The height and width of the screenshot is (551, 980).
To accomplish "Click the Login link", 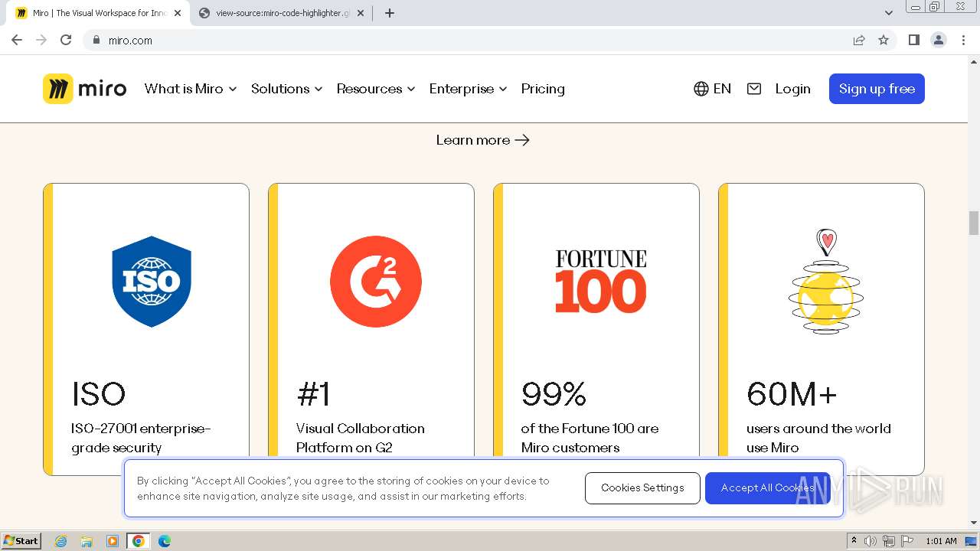I will pos(792,89).
